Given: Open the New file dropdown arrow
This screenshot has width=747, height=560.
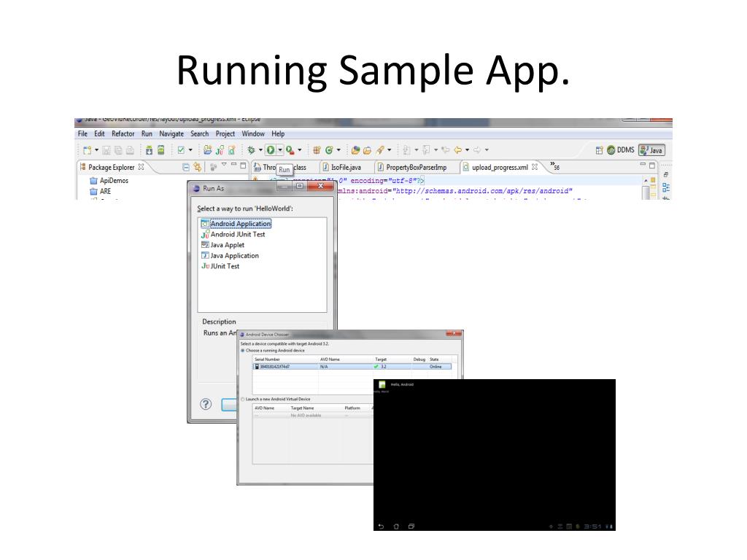Looking at the screenshot, I should click(x=97, y=150).
